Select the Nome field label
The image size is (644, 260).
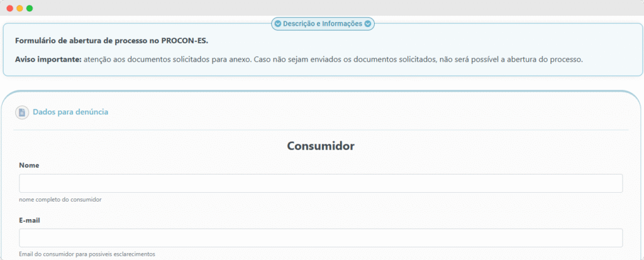pyautogui.click(x=29, y=165)
